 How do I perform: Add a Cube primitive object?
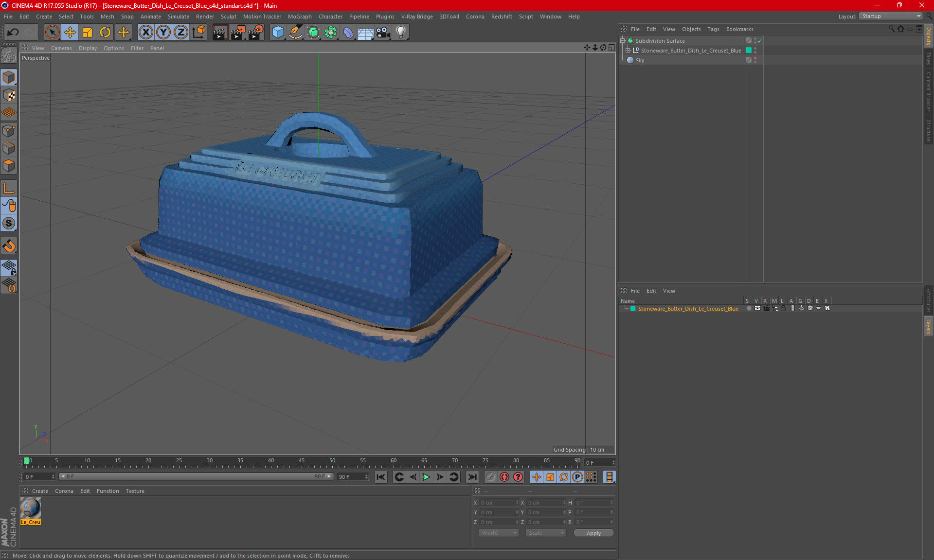pyautogui.click(x=278, y=33)
